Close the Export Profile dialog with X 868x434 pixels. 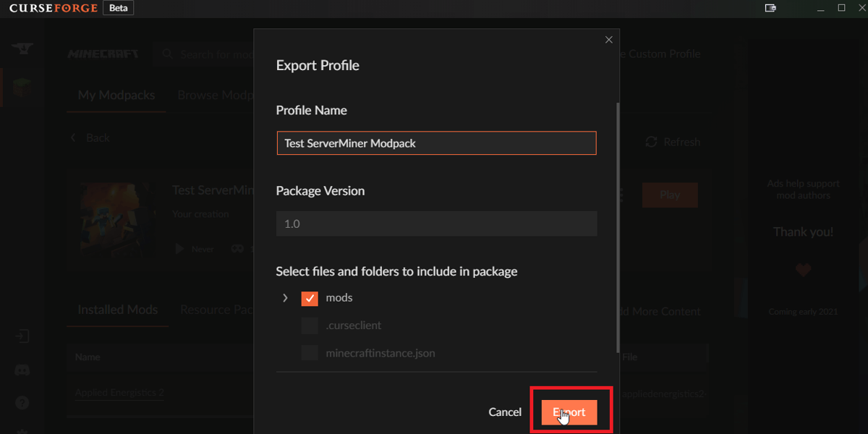click(x=608, y=40)
